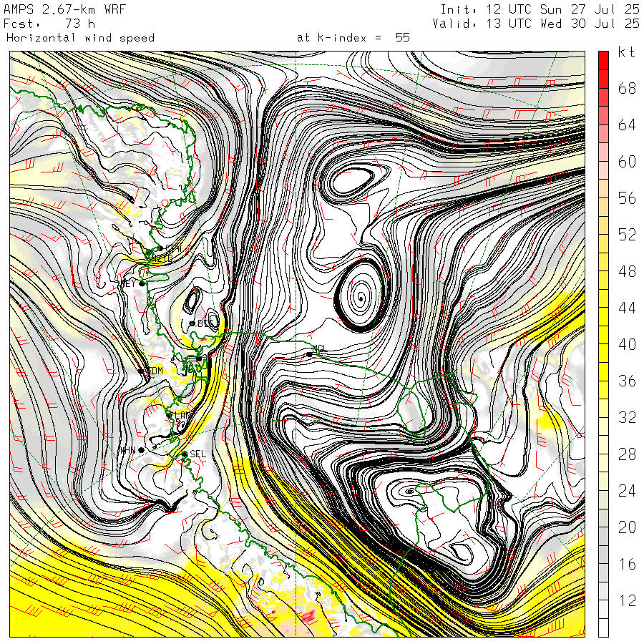Click the 'kt' unit label above the color bar
The width and height of the screenshot is (644, 644).
626,52
